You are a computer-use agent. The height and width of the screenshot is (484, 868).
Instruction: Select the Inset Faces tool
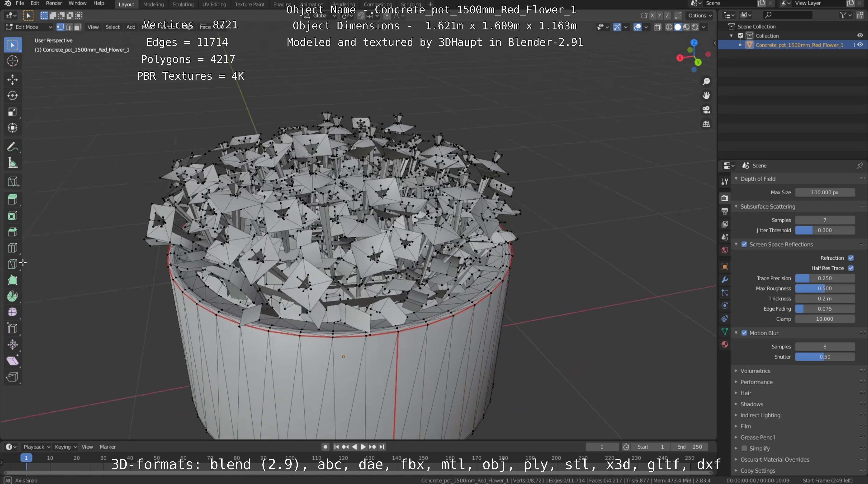point(12,215)
